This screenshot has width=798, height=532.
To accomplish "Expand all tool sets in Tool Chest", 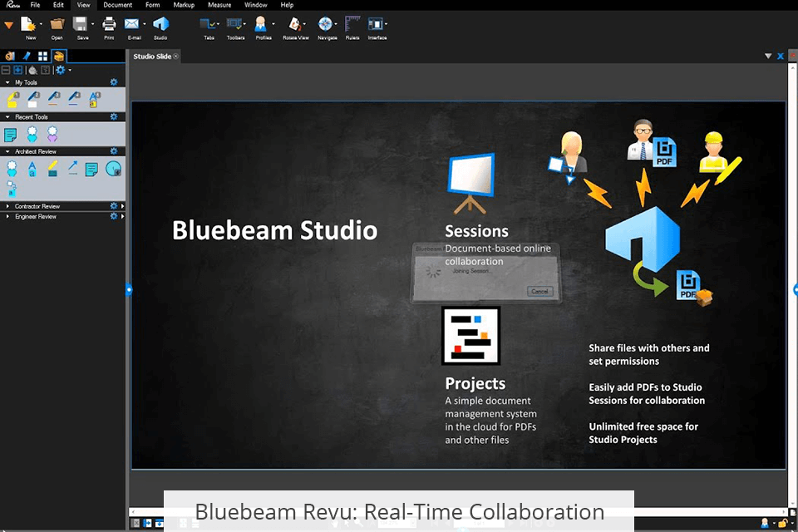I will [x=17, y=70].
